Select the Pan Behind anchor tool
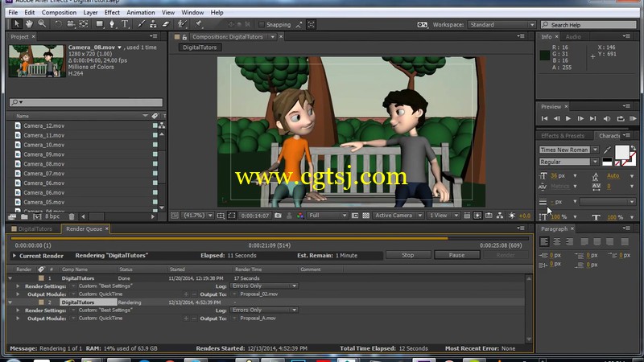Image resolution: width=644 pixels, height=362 pixels. (x=84, y=24)
